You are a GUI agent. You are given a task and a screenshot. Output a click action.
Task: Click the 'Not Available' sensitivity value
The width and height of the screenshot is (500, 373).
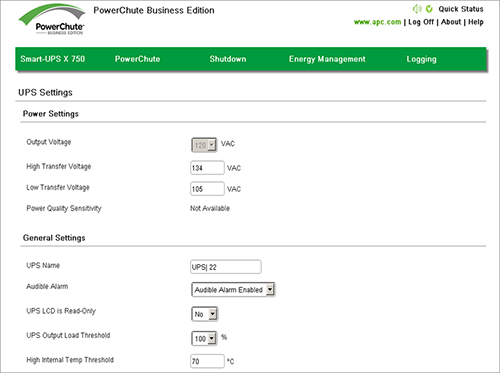(x=210, y=208)
